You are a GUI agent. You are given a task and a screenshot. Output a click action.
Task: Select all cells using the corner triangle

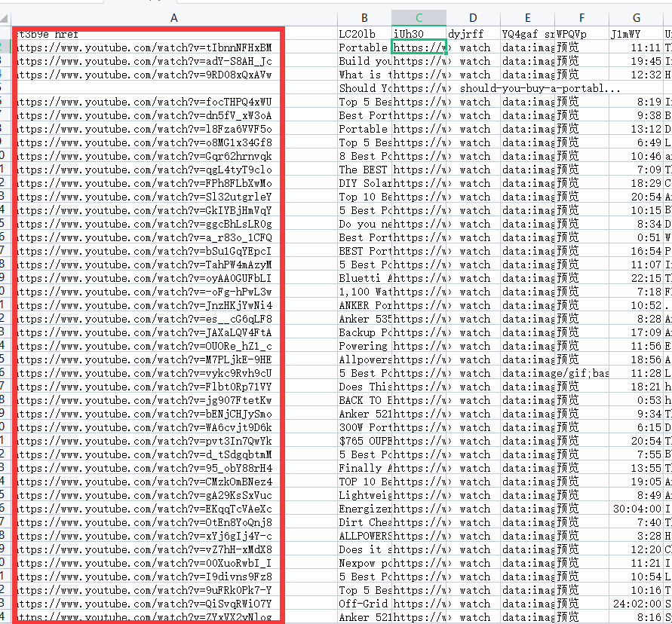tap(5, 18)
